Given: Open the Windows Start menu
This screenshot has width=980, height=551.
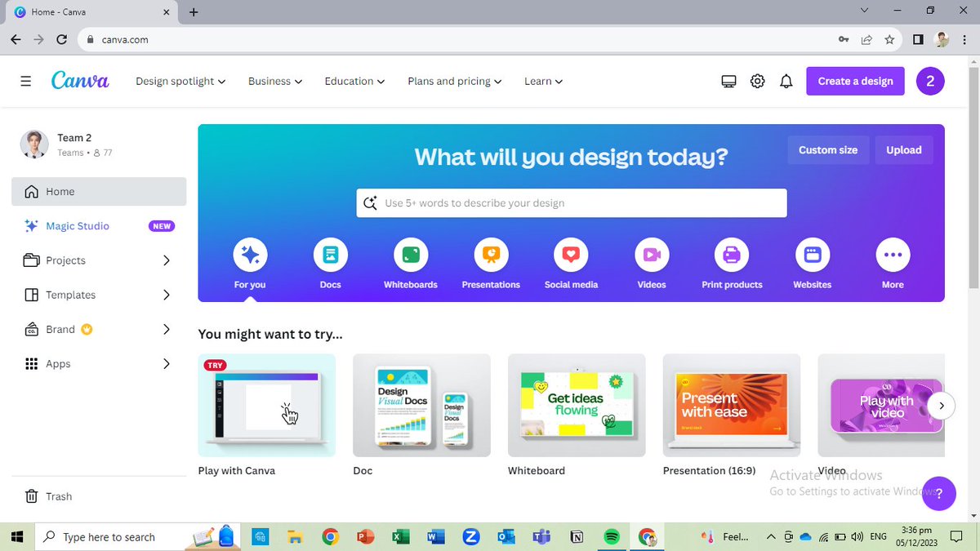Looking at the screenshot, I should click(x=17, y=536).
